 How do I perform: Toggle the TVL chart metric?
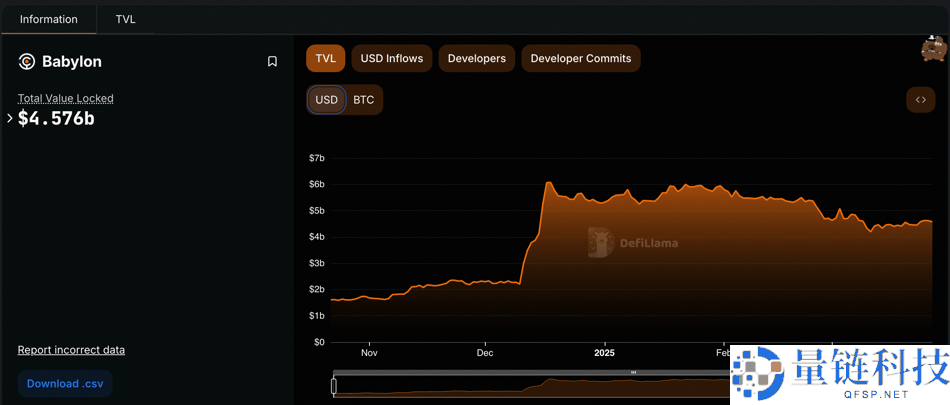tap(325, 59)
